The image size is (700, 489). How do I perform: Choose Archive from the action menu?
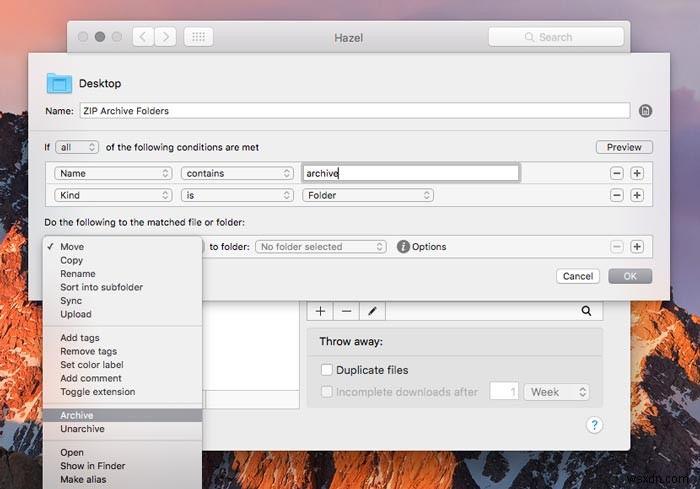[x=77, y=415]
